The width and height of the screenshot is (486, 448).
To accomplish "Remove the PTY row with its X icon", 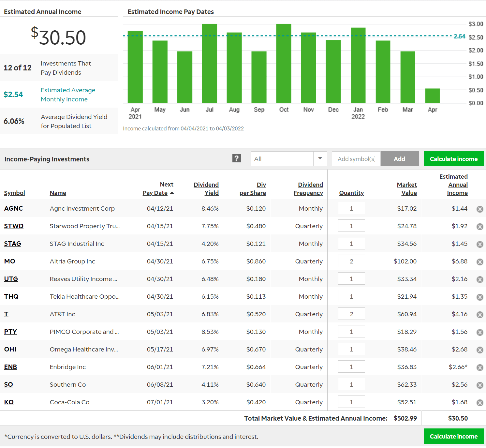I will coord(480,332).
